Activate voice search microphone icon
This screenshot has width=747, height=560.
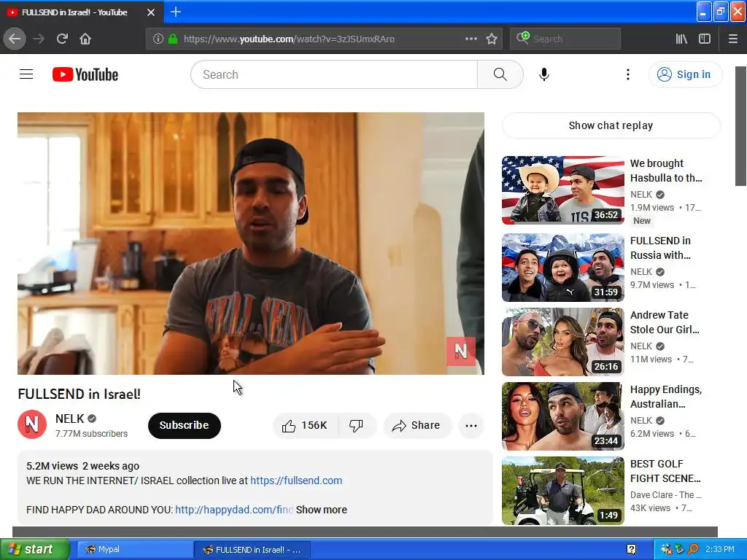coord(543,74)
